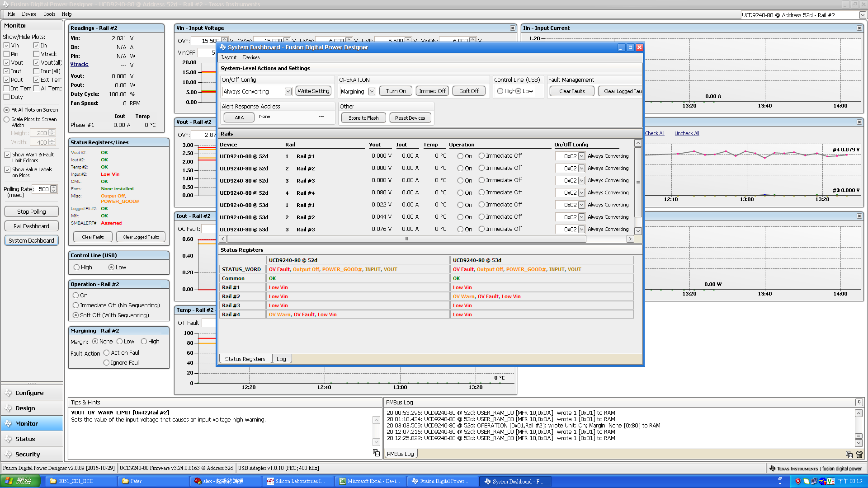Open On/Off Config dropdown for 53d Rail #2
Viewport: 868px width, 488px height.
coord(581,217)
